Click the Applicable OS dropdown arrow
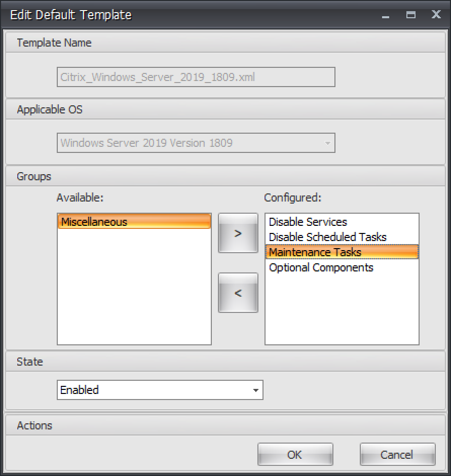This screenshot has width=451, height=476. pos(327,143)
